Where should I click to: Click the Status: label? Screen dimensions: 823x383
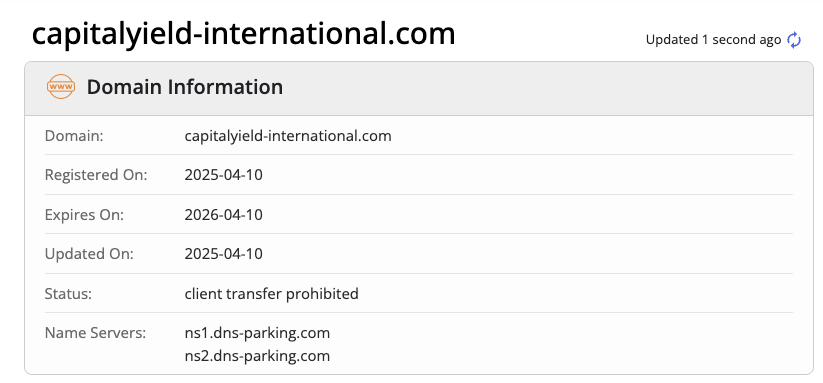tap(68, 293)
